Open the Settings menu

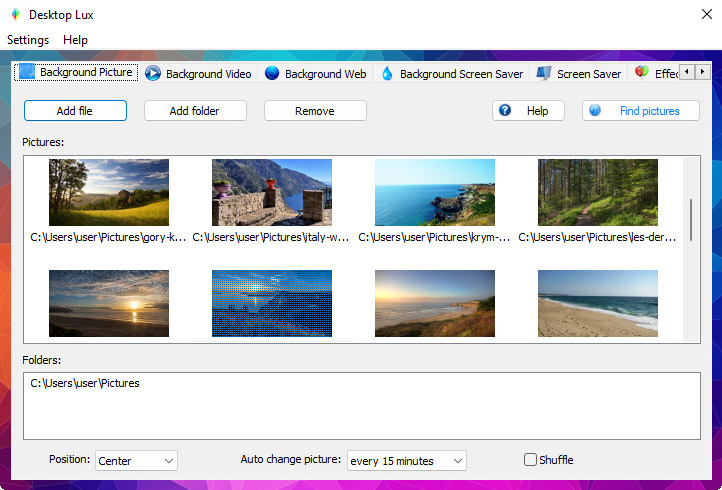click(28, 40)
